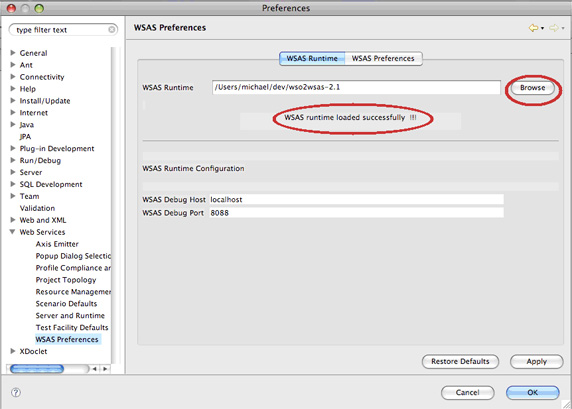Expand the XDoclet node
The height and width of the screenshot is (409, 572).
point(13,351)
